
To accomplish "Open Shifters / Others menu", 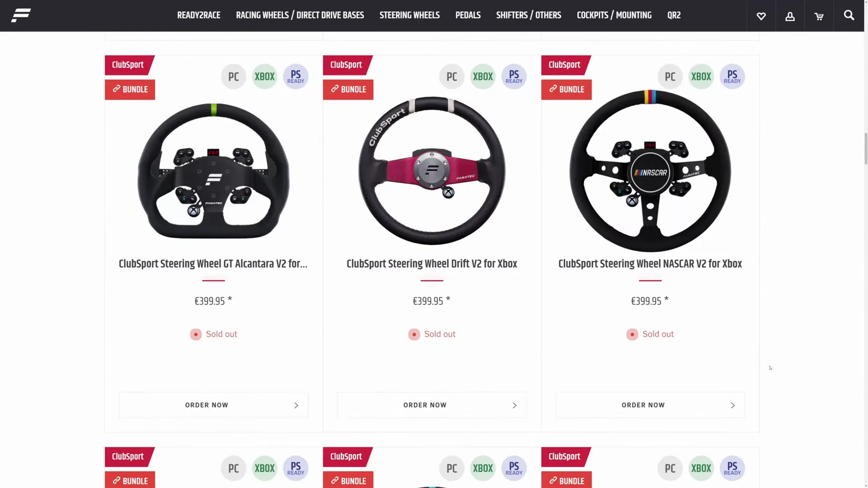I will pos(528,15).
